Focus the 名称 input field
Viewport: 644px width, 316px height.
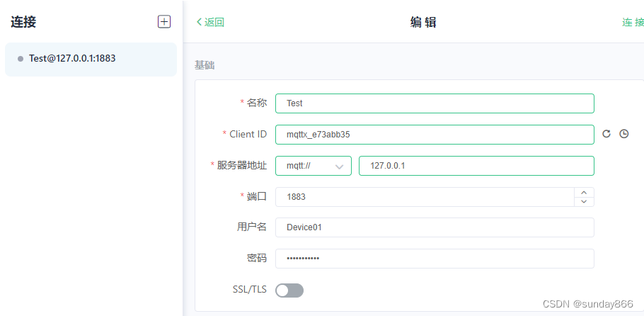pyautogui.click(x=435, y=103)
